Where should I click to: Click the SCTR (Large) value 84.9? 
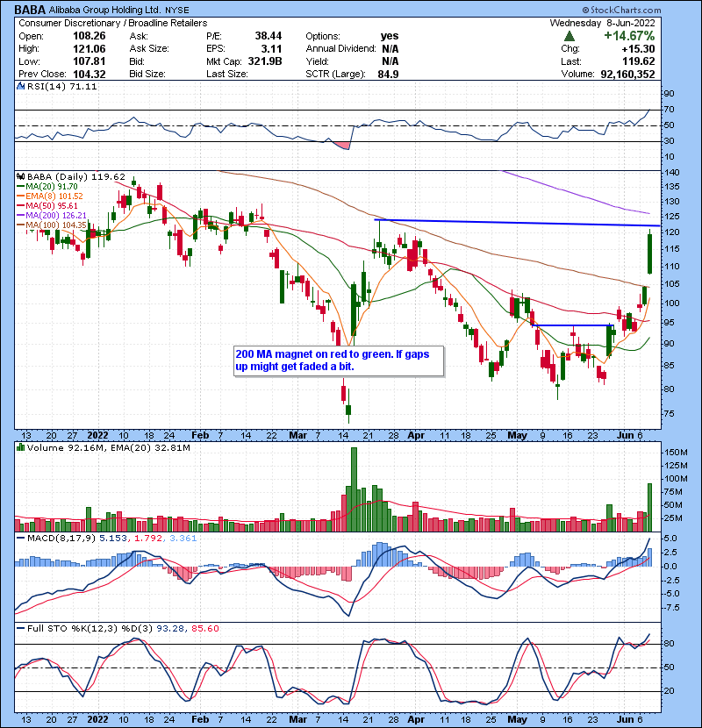(x=389, y=74)
